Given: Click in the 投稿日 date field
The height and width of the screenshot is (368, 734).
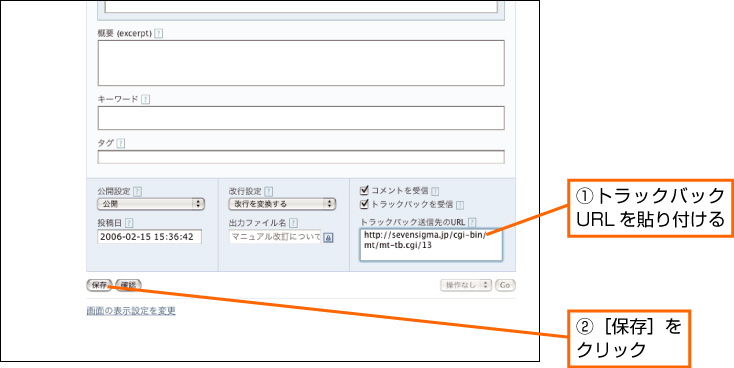Looking at the screenshot, I should [149, 237].
